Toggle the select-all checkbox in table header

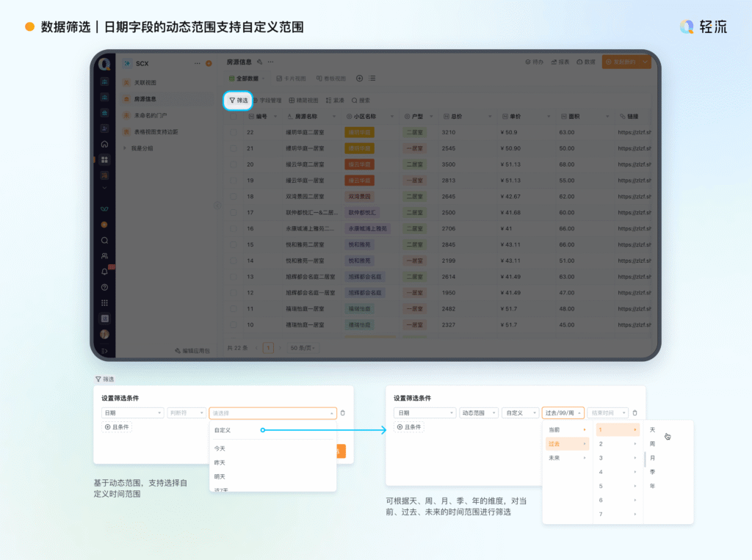tap(233, 116)
